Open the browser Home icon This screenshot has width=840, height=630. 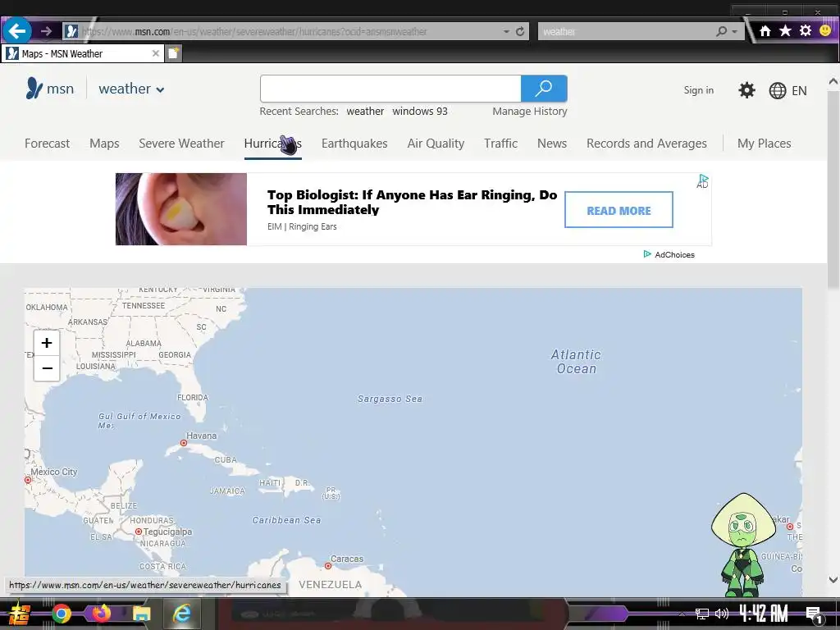click(x=765, y=31)
